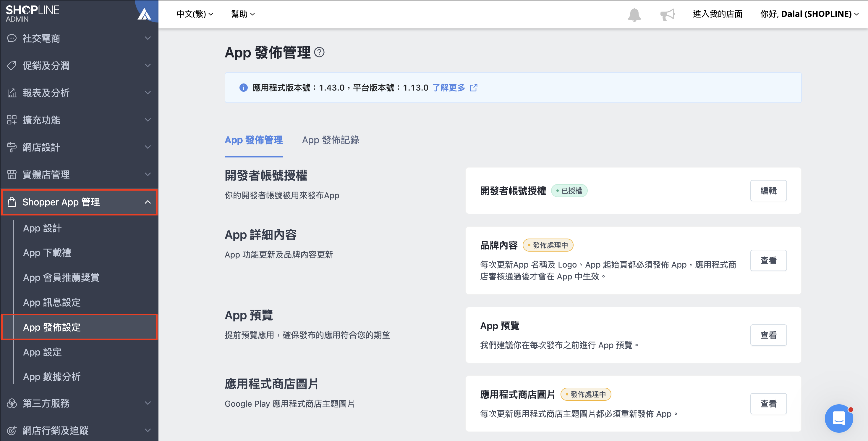
Task: Open the 幫助 help dropdown
Action: click(243, 14)
